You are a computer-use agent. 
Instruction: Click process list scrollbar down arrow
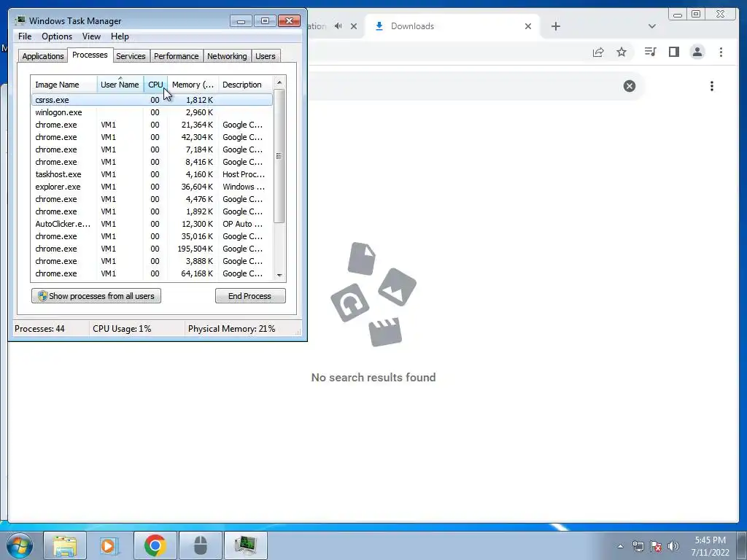(x=279, y=275)
